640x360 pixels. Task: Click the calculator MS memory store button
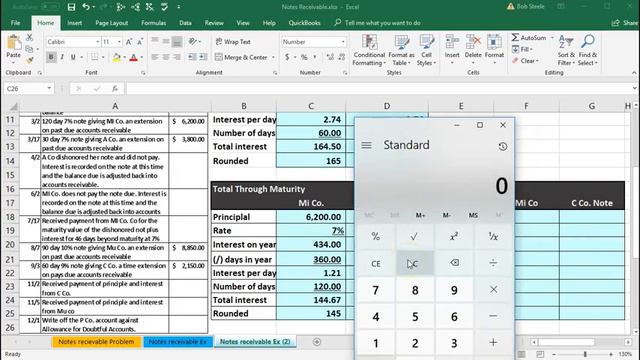473,215
